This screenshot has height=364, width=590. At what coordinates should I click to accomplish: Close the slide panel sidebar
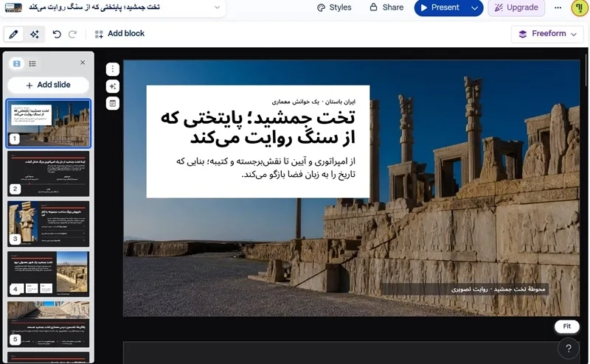click(x=83, y=63)
